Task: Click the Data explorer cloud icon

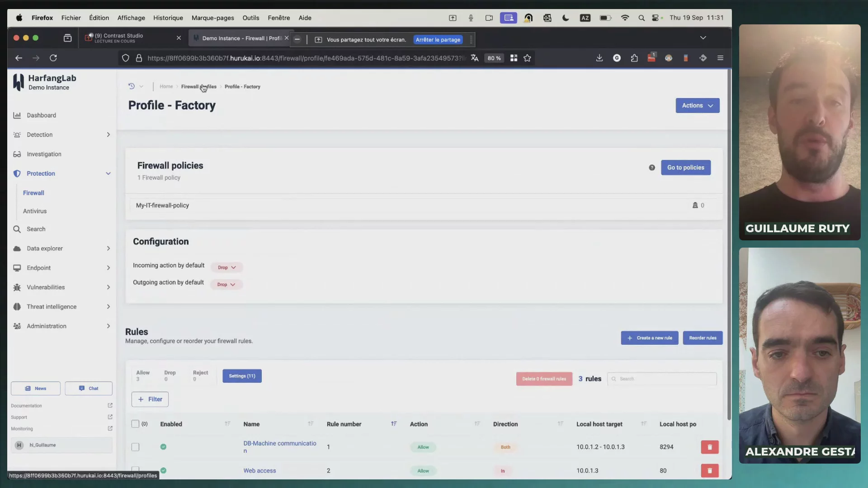Action: pyautogui.click(x=17, y=249)
